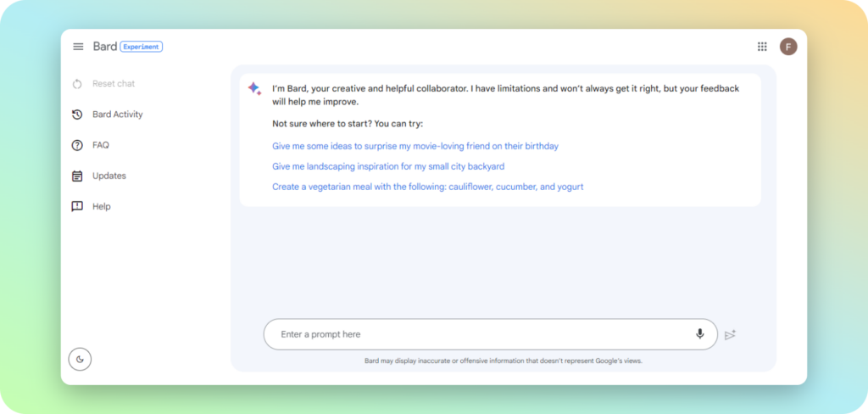The width and height of the screenshot is (868, 414).
Task: Open the FAQ sidebar item
Action: (x=101, y=145)
